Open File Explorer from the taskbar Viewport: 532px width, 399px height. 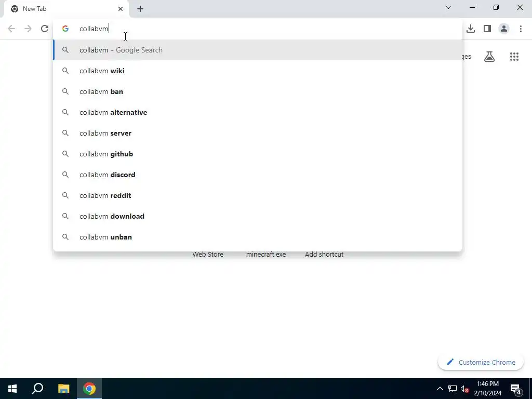pos(63,389)
